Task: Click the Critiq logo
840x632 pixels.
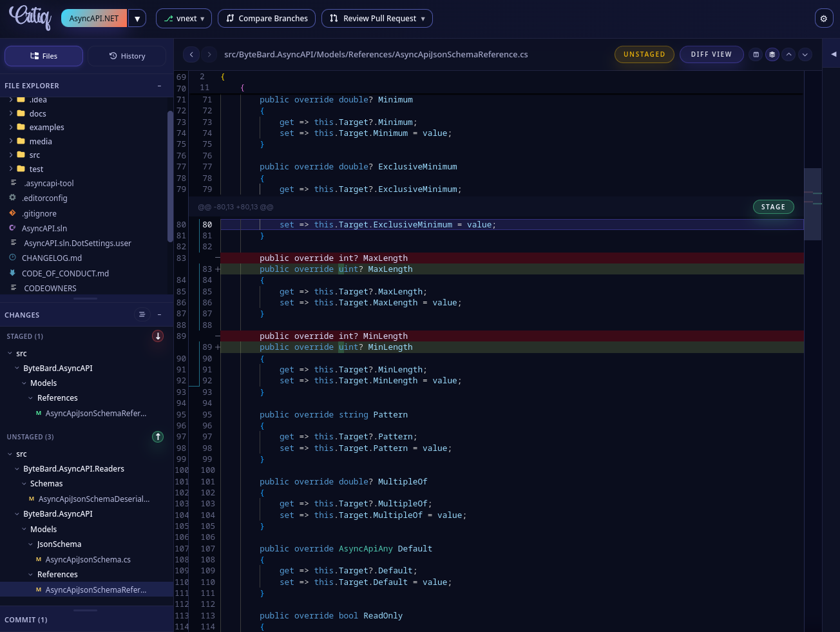Action: (30, 18)
